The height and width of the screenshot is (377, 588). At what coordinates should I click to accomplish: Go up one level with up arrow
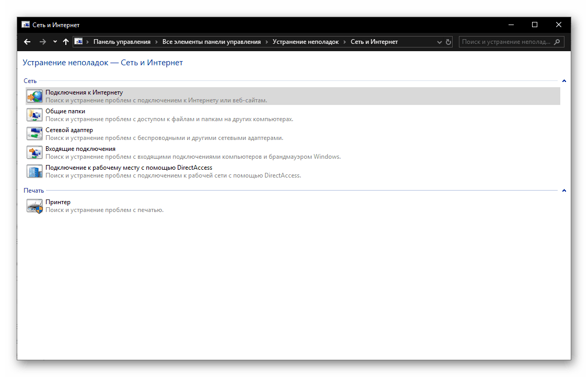click(x=66, y=42)
